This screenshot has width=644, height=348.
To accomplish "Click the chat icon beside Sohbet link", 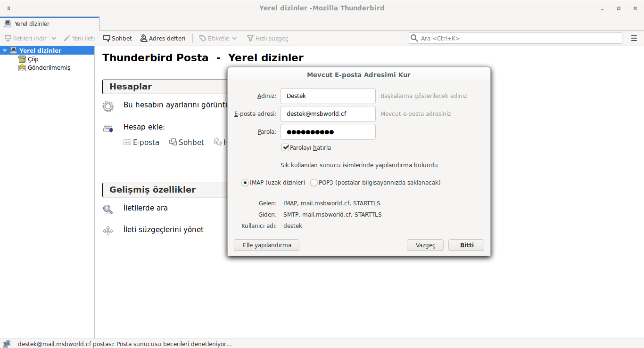I will click(173, 142).
